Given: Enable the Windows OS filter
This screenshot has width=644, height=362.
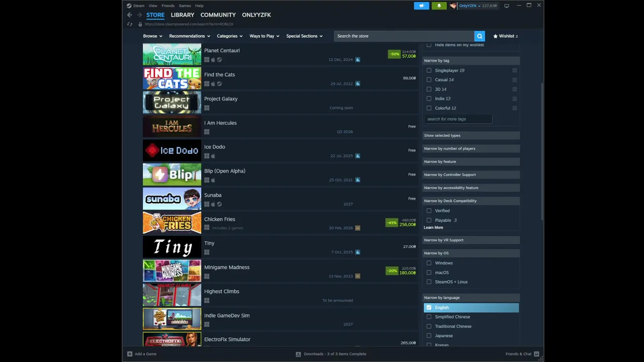Looking at the screenshot, I should (x=429, y=263).
